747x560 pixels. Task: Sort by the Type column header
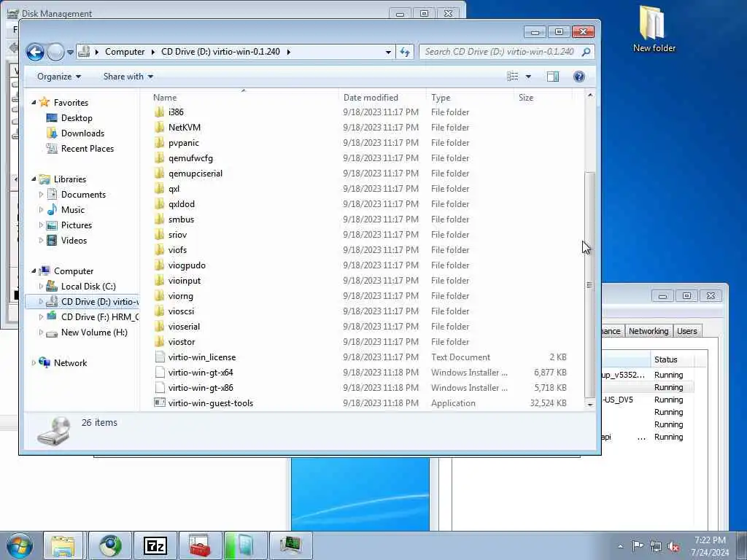(x=441, y=98)
